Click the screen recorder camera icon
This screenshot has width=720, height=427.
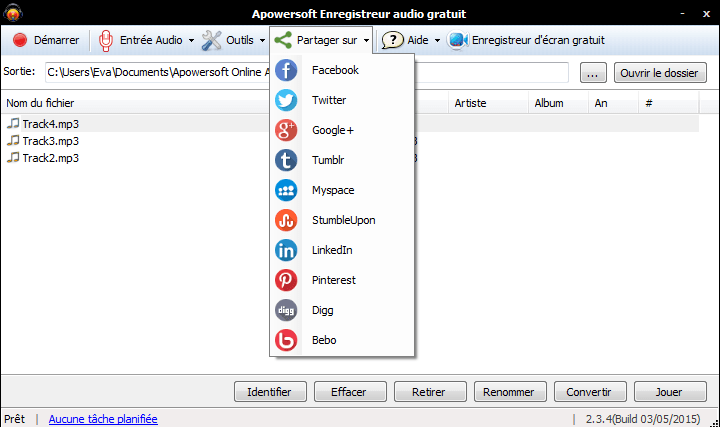457,40
